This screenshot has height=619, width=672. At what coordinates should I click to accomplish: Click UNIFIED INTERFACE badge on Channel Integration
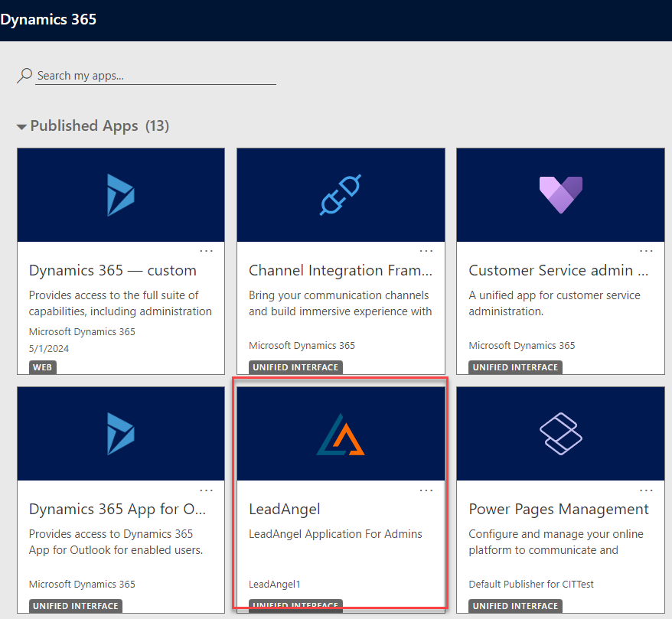click(295, 367)
